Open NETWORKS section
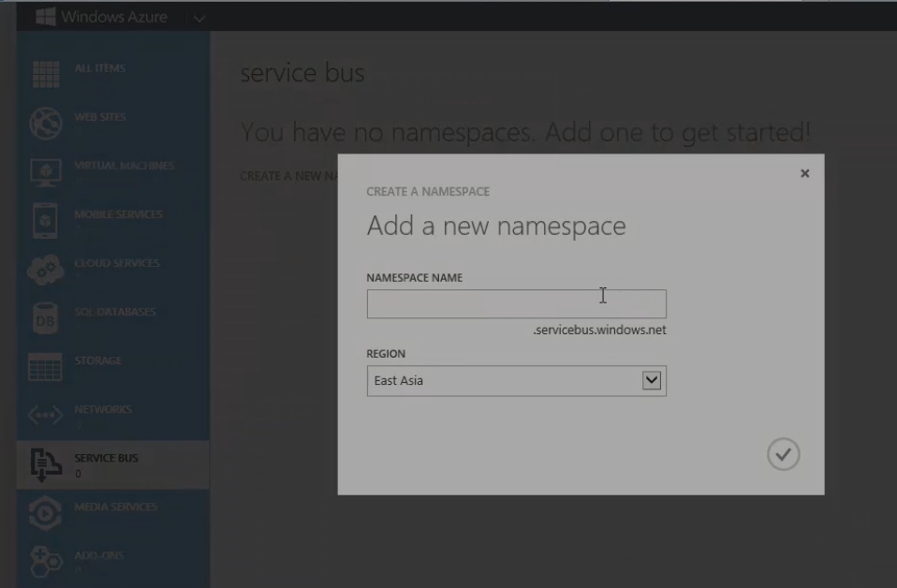The height and width of the screenshot is (588, 897). pos(103,409)
